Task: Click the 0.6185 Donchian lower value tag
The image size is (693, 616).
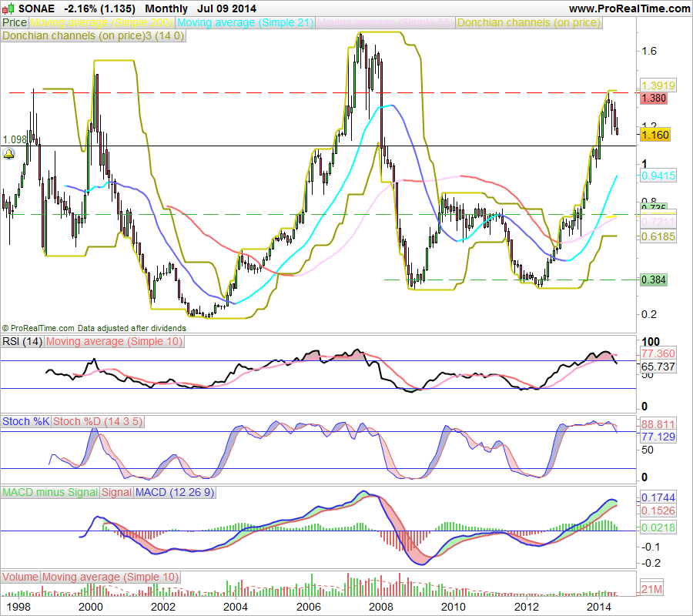Action: [x=658, y=236]
